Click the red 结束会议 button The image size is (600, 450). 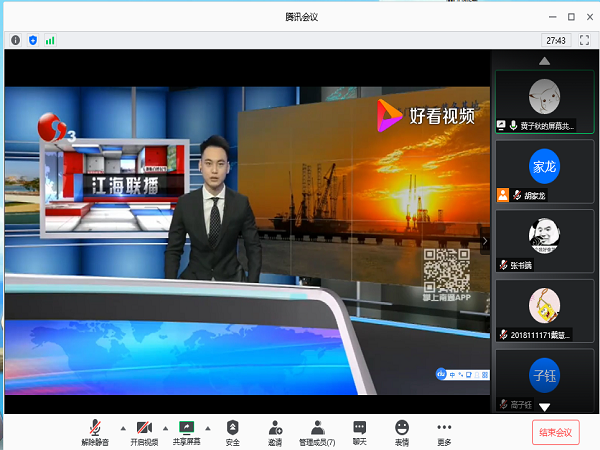point(555,432)
